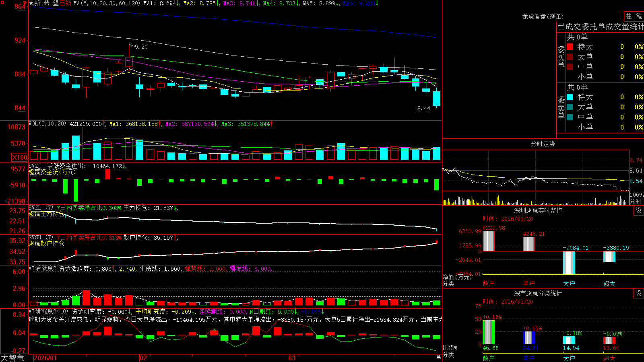Open the VOL(5,10,20) indicator label
Image resolution: width=644 pixels, height=362 pixels.
pyautogui.click(x=47, y=124)
